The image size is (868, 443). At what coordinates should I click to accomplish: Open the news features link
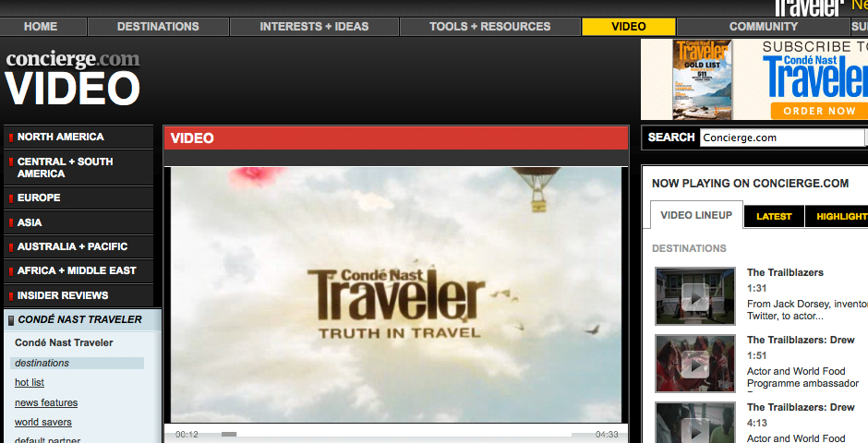tap(46, 402)
